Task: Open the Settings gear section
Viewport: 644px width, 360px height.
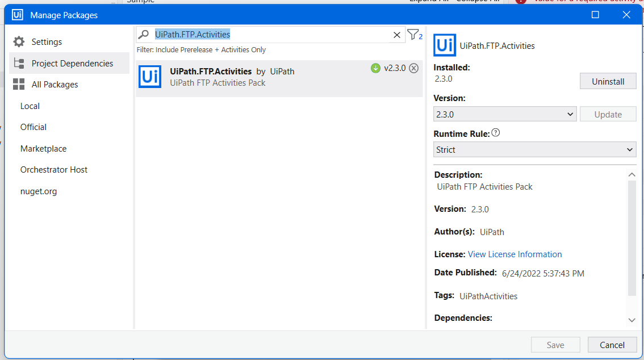Action: 37,42
